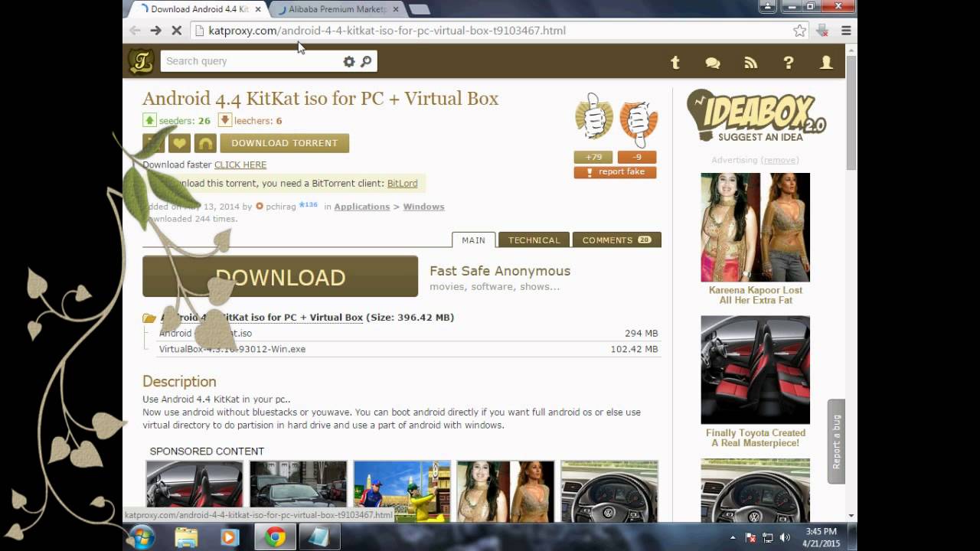Click the '294 MB' file size
This screenshot has height=551, width=980.
pos(642,334)
